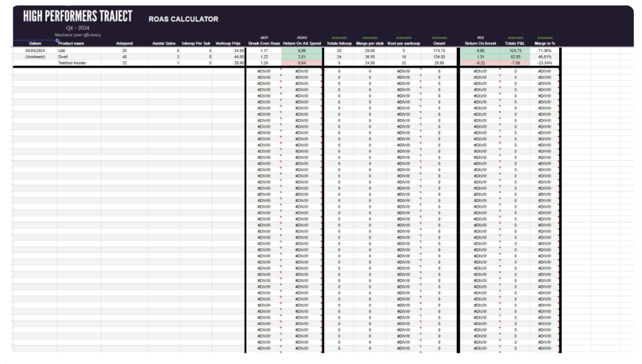Select Totale P&L cell '62,85'
Viewport: 642px width, 364px height.
click(x=515, y=57)
